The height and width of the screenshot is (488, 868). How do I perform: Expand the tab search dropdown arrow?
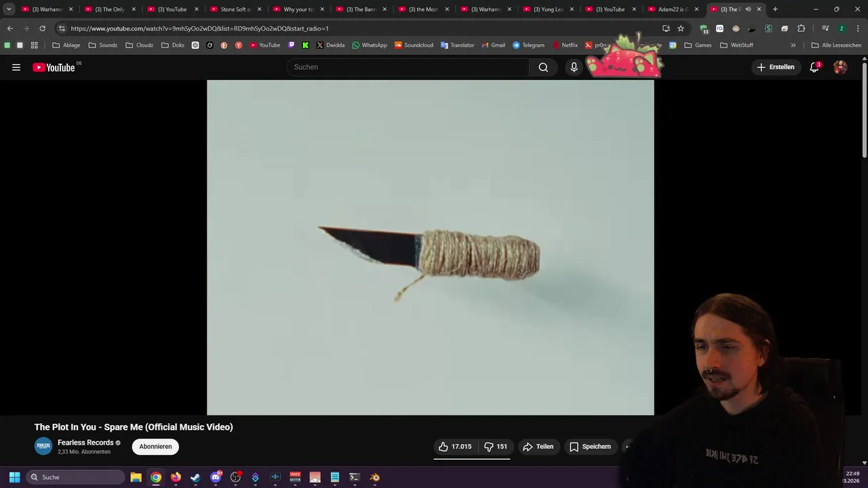pyautogui.click(x=9, y=9)
